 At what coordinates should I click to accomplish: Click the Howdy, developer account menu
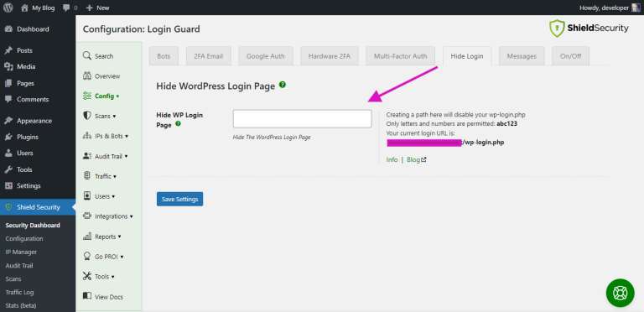[x=610, y=8]
